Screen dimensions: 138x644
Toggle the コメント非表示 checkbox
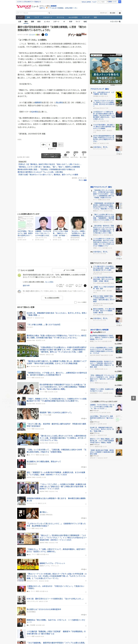pos(75,302)
